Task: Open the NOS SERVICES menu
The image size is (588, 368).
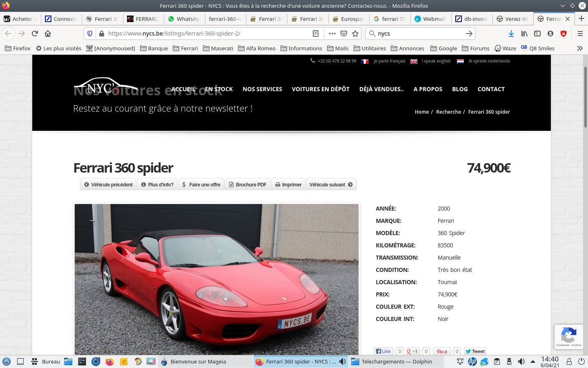Action: click(x=262, y=89)
